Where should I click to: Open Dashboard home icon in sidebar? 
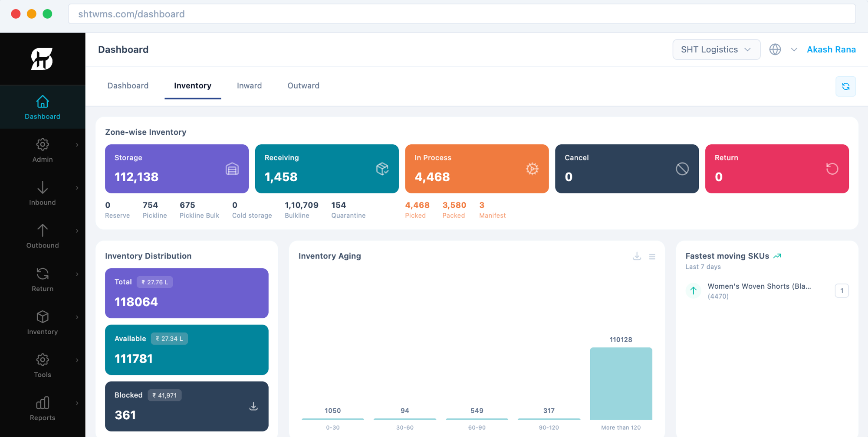43,101
